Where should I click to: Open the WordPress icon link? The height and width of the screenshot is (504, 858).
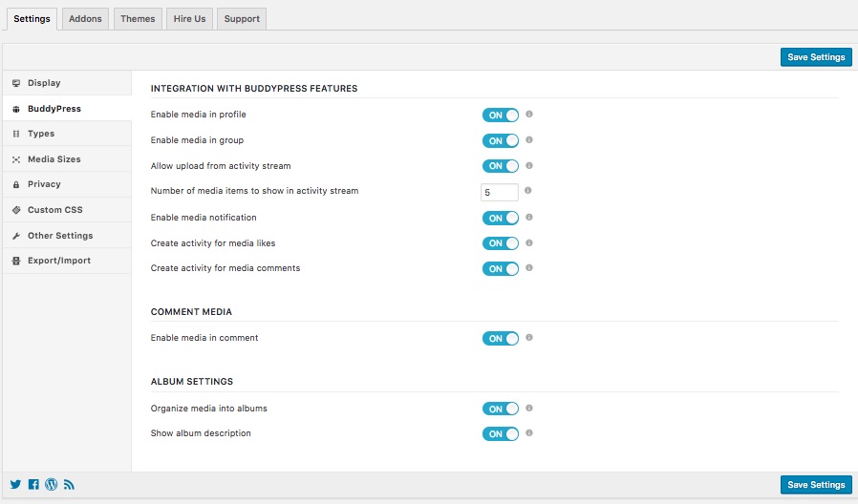click(x=52, y=485)
